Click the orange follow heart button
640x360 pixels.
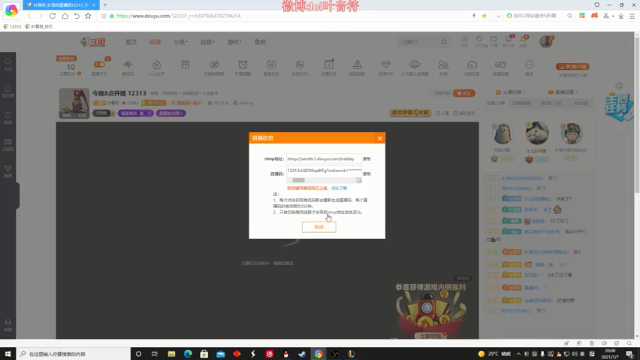(464, 93)
